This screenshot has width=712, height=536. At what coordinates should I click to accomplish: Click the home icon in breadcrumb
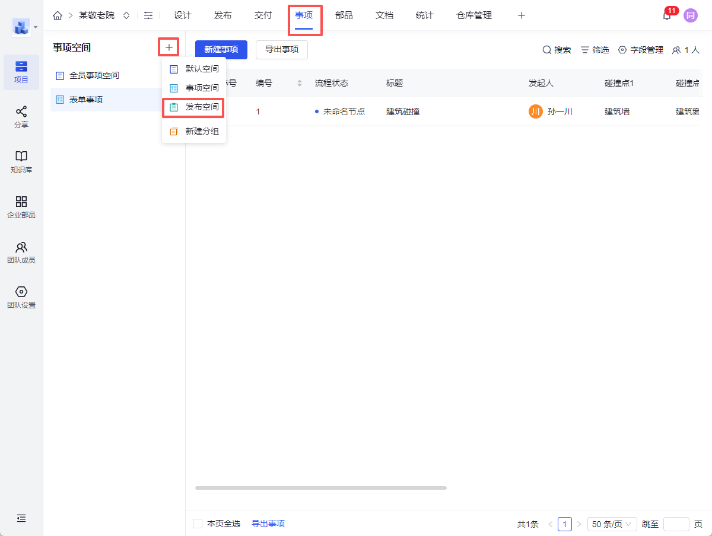click(57, 15)
